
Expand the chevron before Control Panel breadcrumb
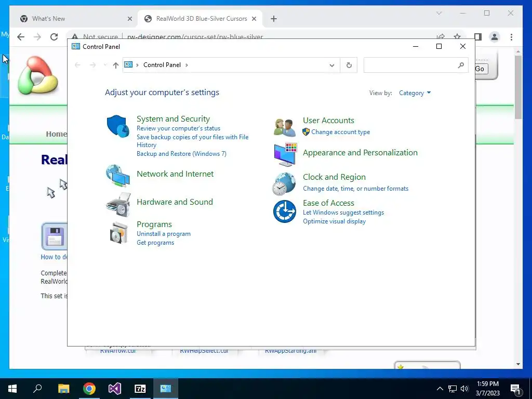137,65
